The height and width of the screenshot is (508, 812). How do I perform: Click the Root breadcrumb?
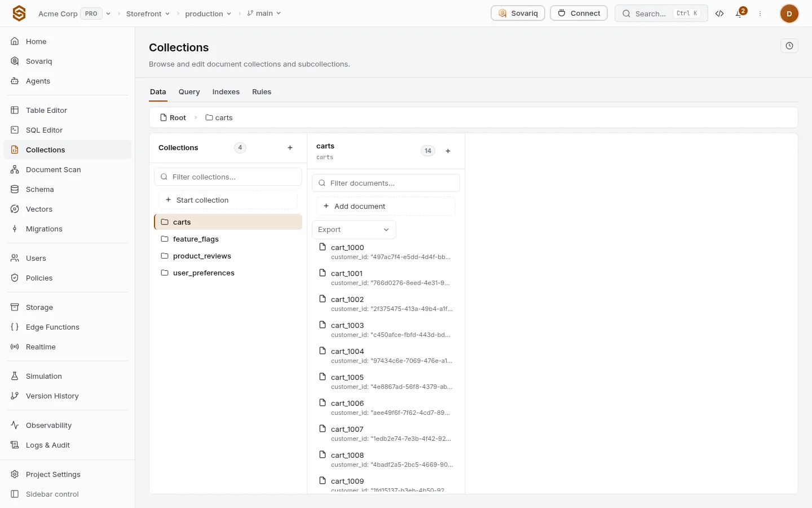coord(173,118)
